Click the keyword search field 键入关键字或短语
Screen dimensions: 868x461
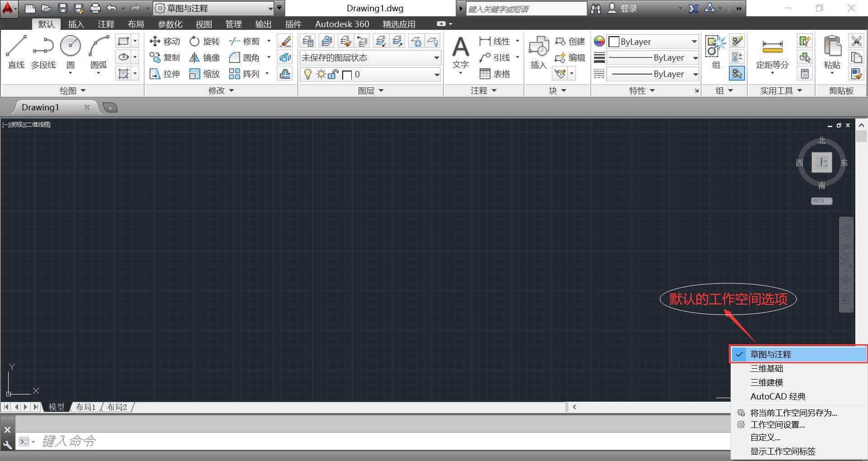coord(526,9)
